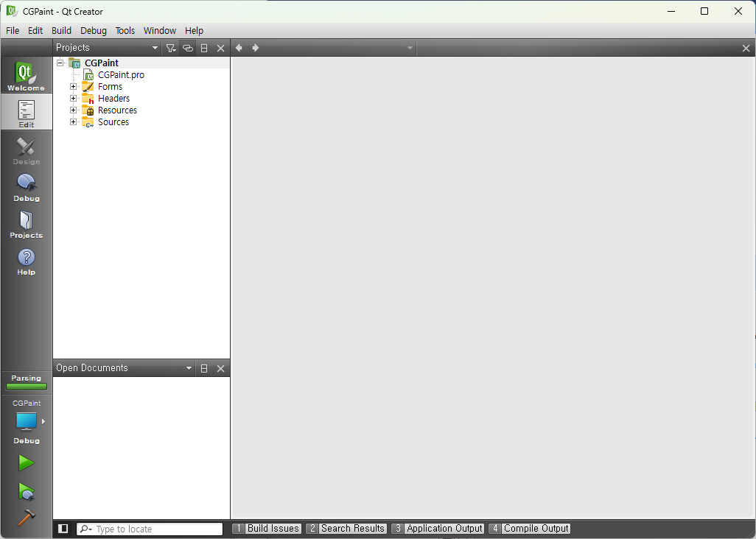
Task: Open the Debug menu
Action: (94, 30)
